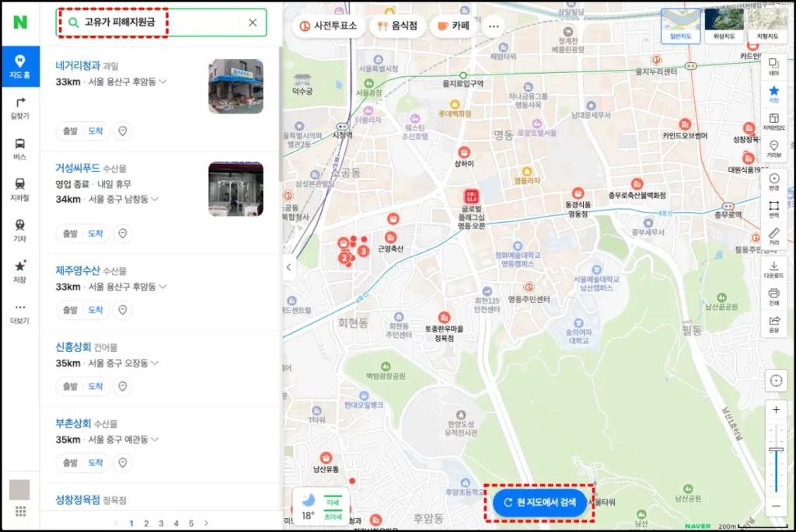Screen dimensions: 796x532
Task: Click the 근영축산 map marker
Action: pos(390,238)
